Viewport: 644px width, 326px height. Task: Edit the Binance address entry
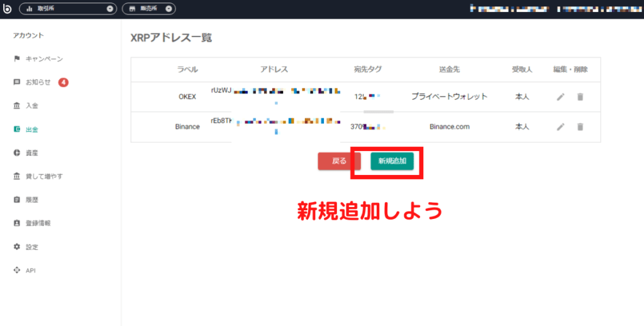(x=560, y=127)
